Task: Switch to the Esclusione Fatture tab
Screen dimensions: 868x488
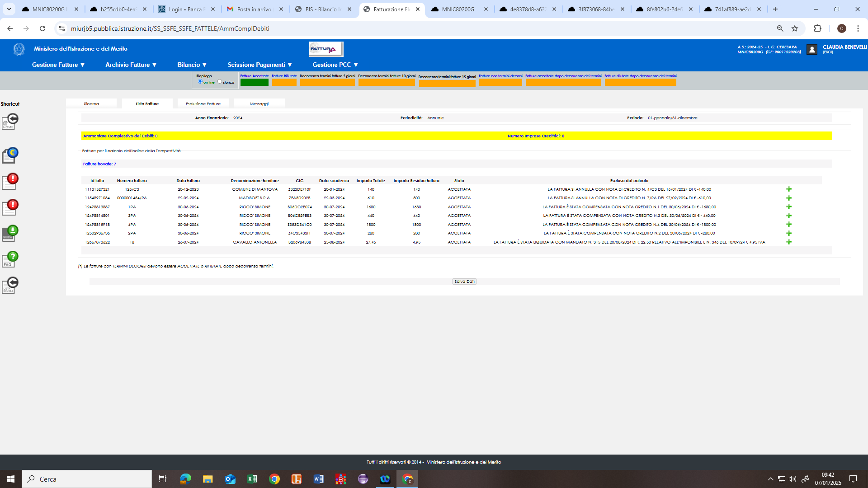Action: [x=203, y=104]
